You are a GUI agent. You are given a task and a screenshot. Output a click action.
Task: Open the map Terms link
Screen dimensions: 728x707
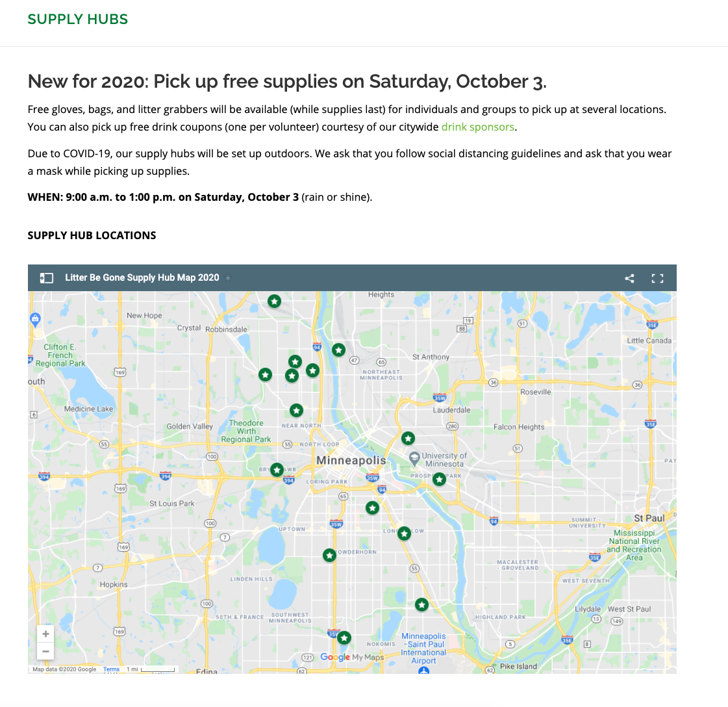(112, 669)
